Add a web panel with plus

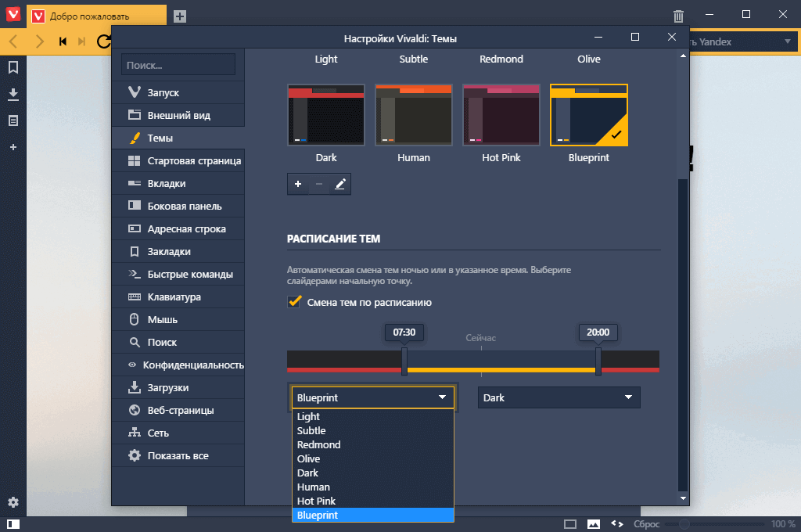pyautogui.click(x=13, y=147)
